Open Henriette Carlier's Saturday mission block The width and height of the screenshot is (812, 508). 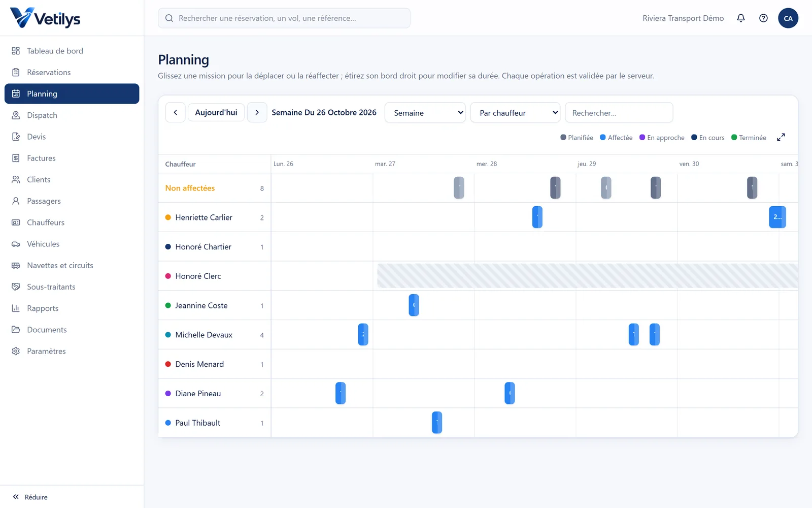coord(777,217)
